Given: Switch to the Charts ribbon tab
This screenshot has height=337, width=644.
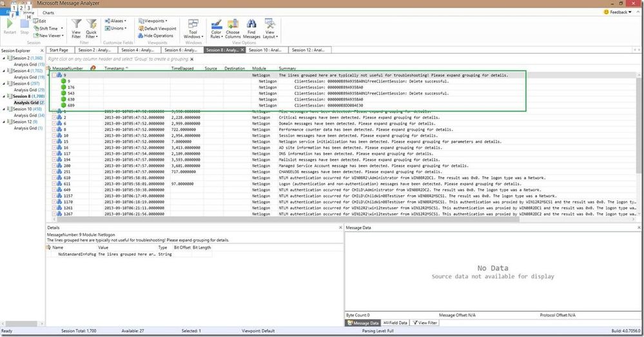Looking at the screenshot, I should (x=48, y=13).
